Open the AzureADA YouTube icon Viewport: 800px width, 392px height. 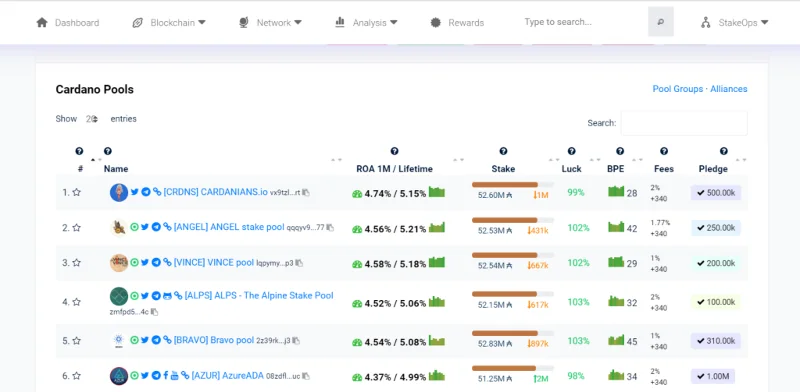[x=174, y=376]
